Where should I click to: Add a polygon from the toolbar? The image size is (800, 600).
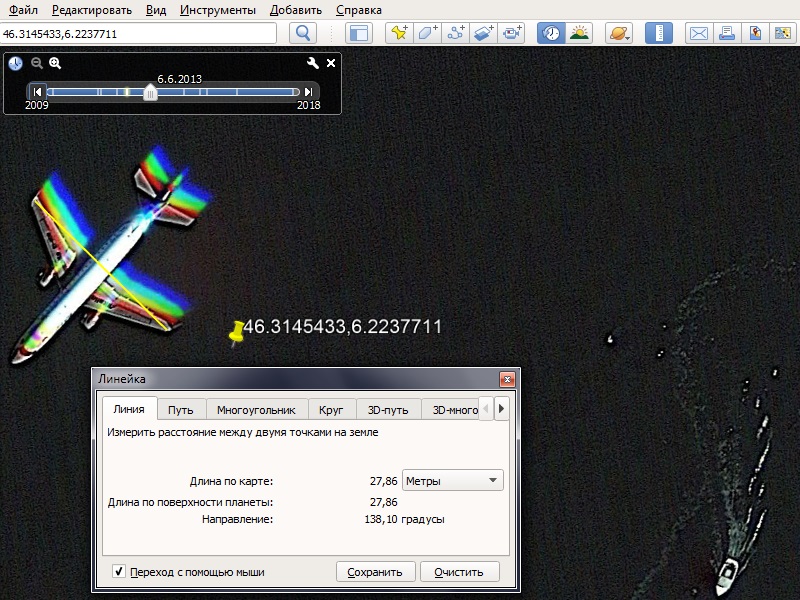click(x=428, y=34)
